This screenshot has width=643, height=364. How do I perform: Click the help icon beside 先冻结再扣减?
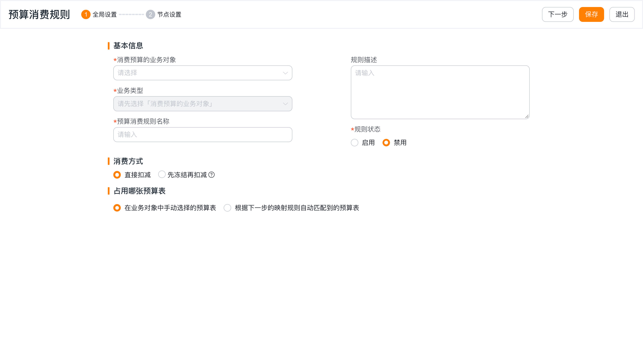(x=212, y=175)
